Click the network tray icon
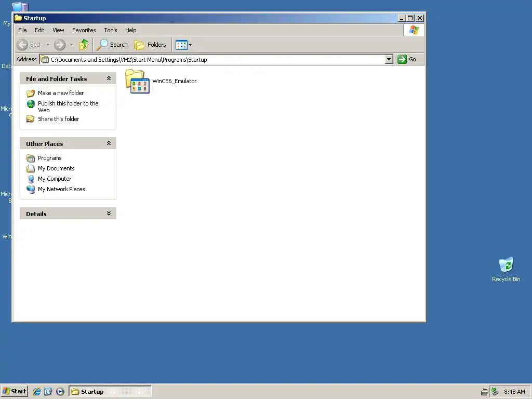532x399 pixels. click(x=495, y=392)
